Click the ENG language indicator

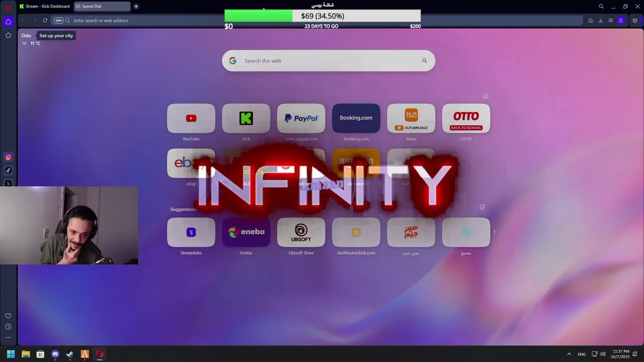582,354
